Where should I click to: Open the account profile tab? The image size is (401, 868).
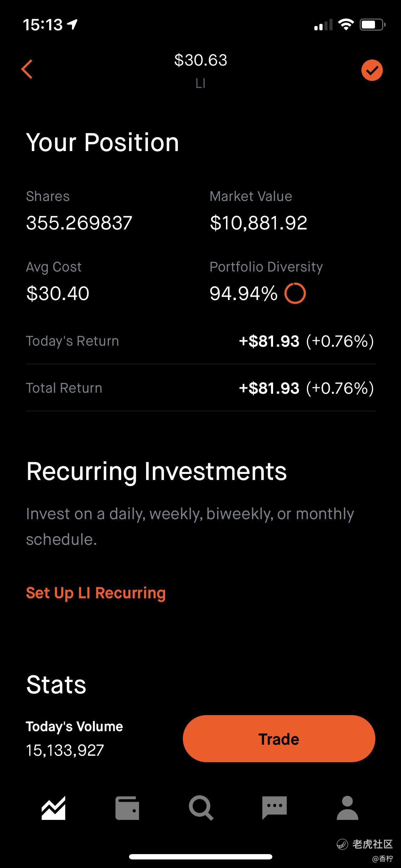[348, 808]
